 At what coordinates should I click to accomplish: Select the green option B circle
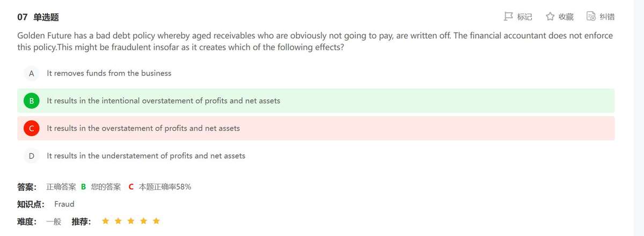pyautogui.click(x=32, y=101)
